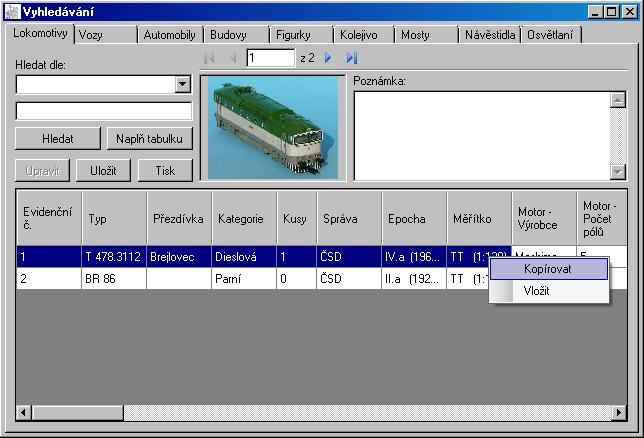The image size is (644, 438).
Task: Switch to the Vozy tab
Action: coord(106,35)
